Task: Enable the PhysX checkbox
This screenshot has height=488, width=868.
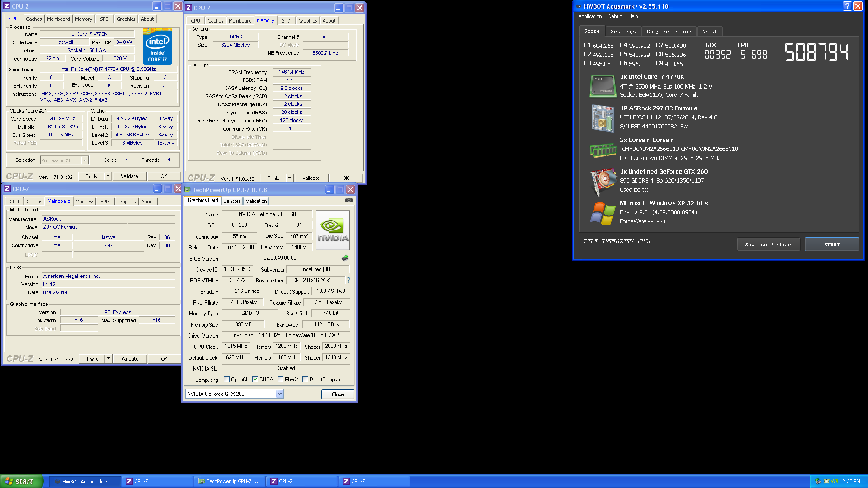Action: 281,380
